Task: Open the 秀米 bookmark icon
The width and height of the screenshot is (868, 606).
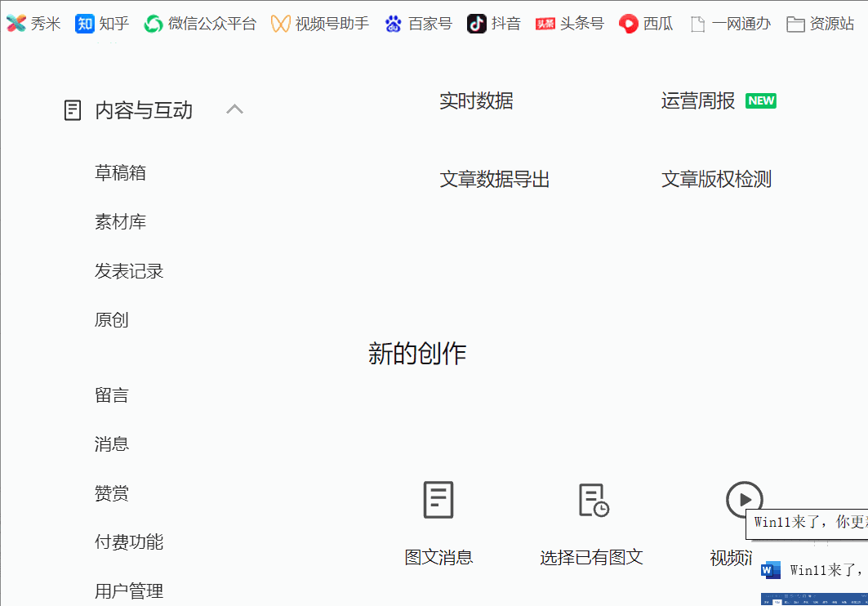Action: tap(16, 23)
